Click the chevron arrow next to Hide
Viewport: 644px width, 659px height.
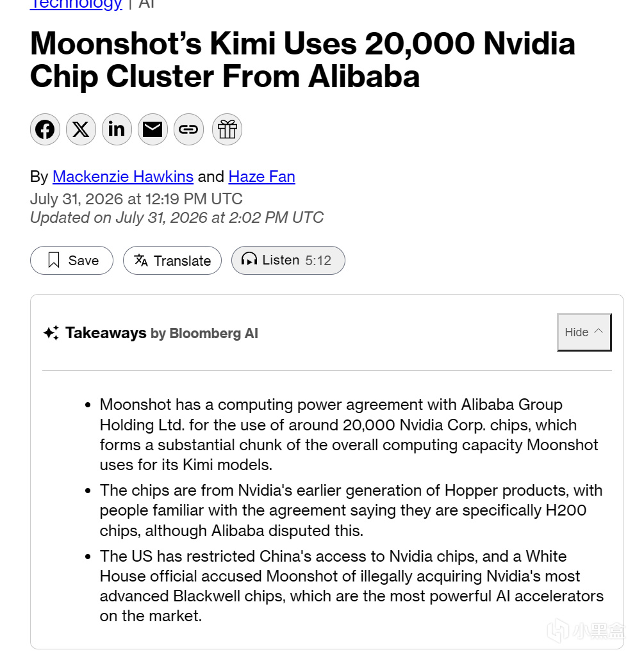598,331
